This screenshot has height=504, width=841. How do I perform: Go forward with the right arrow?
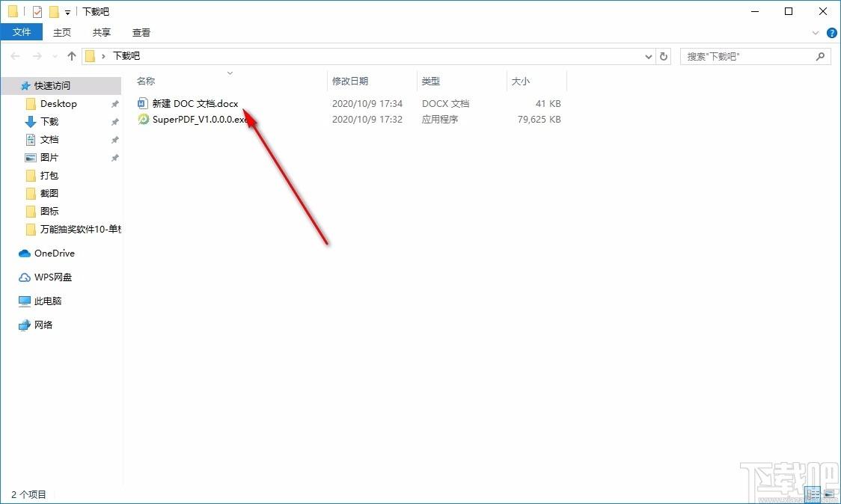[37, 56]
